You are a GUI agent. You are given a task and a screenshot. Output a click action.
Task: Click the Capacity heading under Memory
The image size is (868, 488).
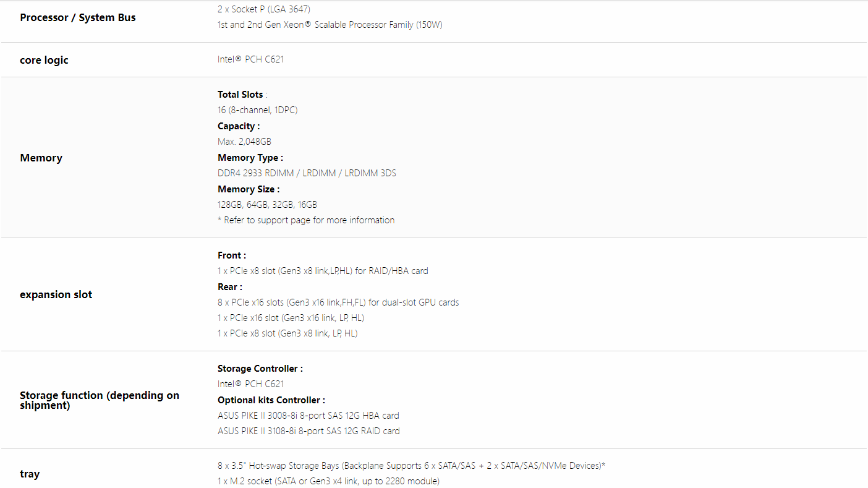point(238,126)
